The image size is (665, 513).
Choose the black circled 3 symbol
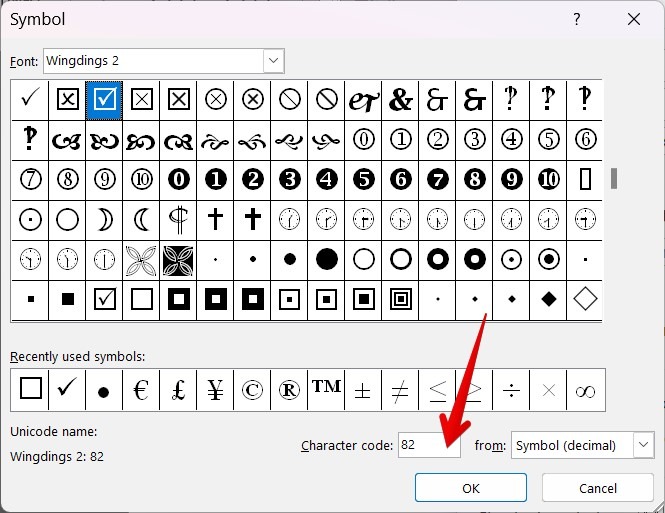click(290, 180)
